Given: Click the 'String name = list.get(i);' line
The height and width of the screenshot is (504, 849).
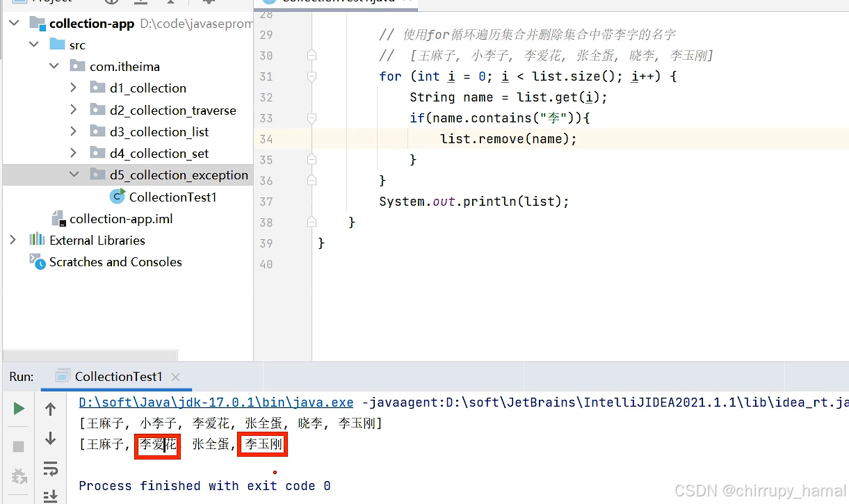Looking at the screenshot, I should (508, 97).
